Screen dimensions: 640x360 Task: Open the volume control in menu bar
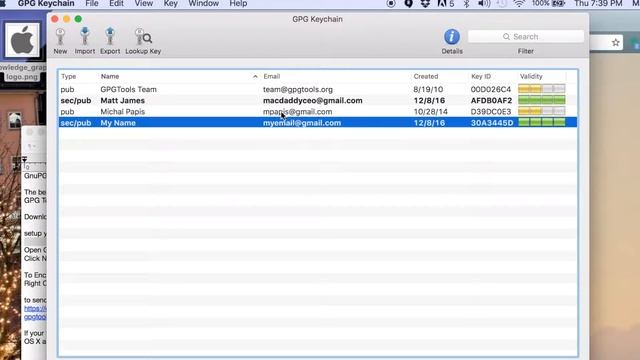[x=484, y=4]
